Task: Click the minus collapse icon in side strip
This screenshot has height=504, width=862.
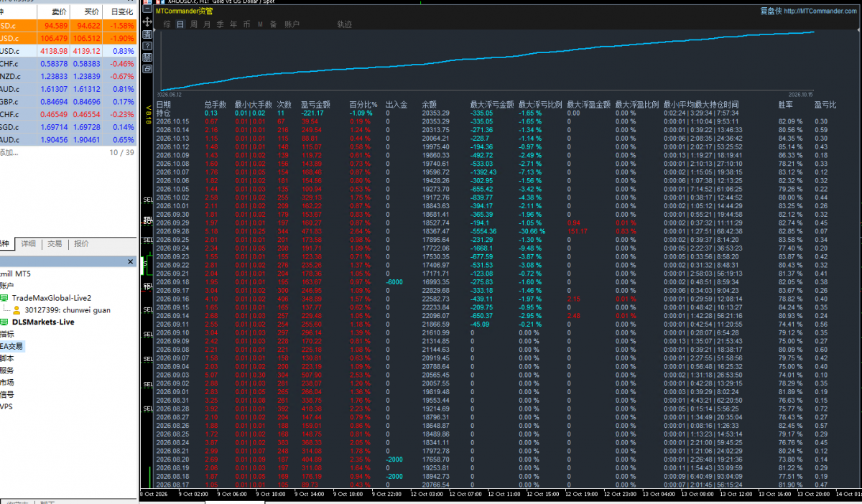Action: coord(147,9)
